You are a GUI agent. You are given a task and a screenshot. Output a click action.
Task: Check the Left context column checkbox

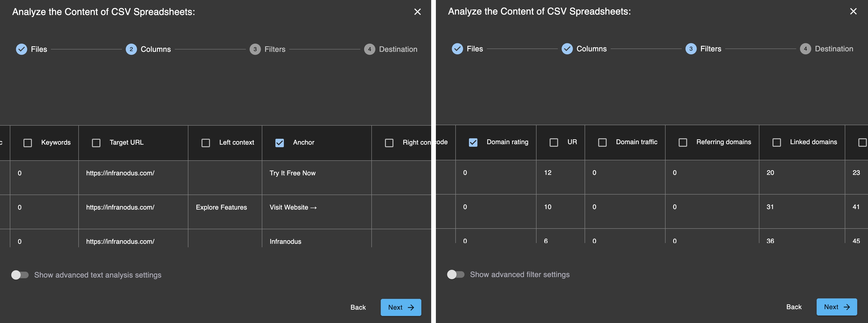pyautogui.click(x=206, y=143)
